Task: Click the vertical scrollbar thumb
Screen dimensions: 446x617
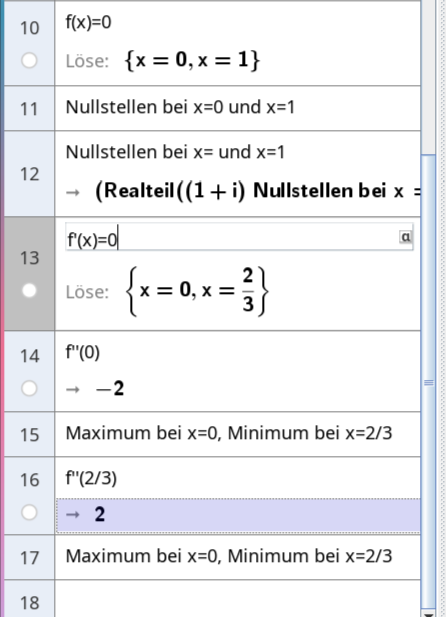Action: (x=428, y=382)
